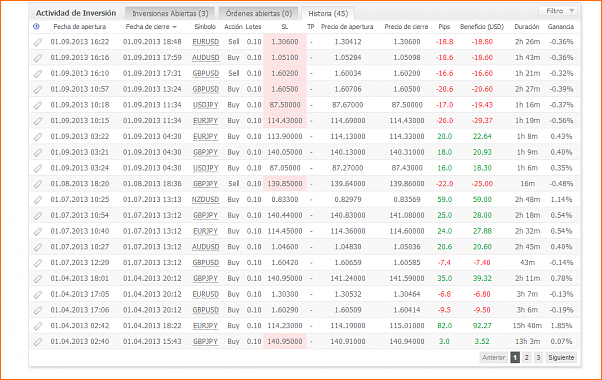The image size is (602, 380).
Task: Click the Pips column header
Action: pos(444,26)
